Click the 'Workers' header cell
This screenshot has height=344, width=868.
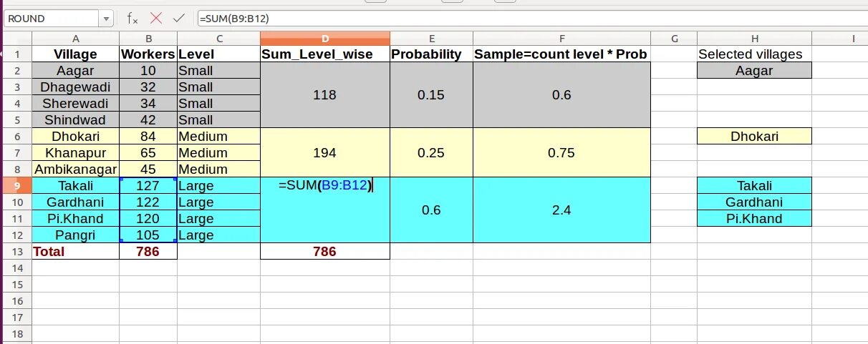pos(148,54)
